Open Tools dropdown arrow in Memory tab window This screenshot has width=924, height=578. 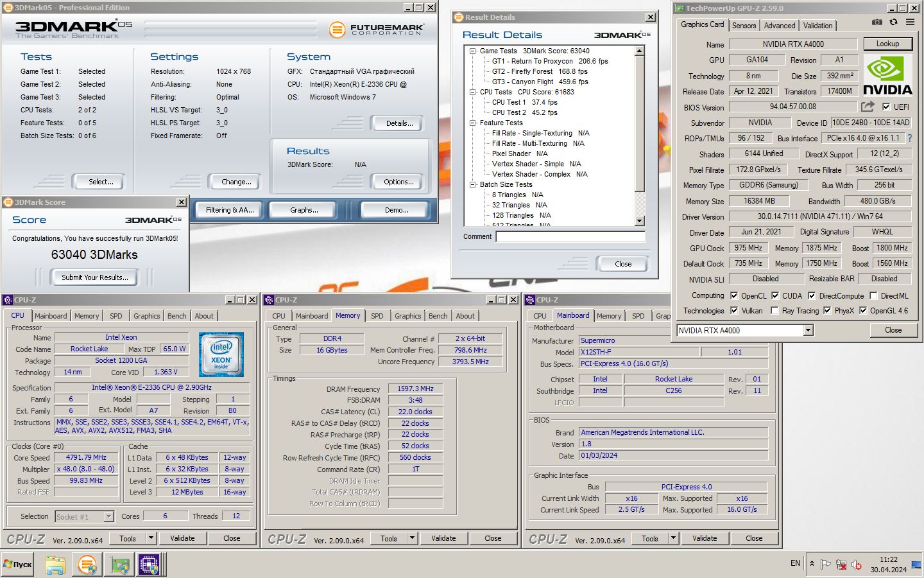(413, 538)
